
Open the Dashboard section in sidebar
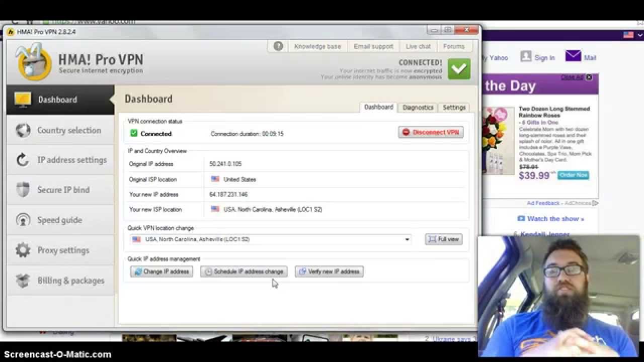pos(60,100)
